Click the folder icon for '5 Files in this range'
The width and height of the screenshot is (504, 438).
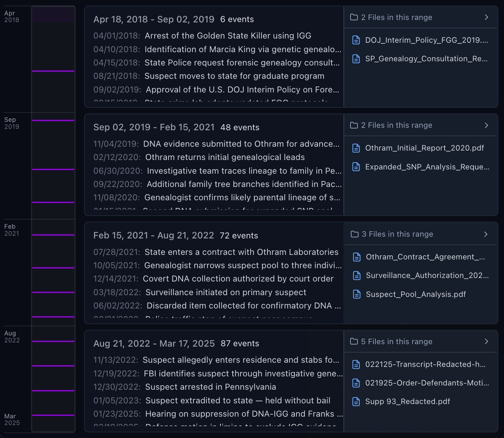pyautogui.click(x=354, y=341)
